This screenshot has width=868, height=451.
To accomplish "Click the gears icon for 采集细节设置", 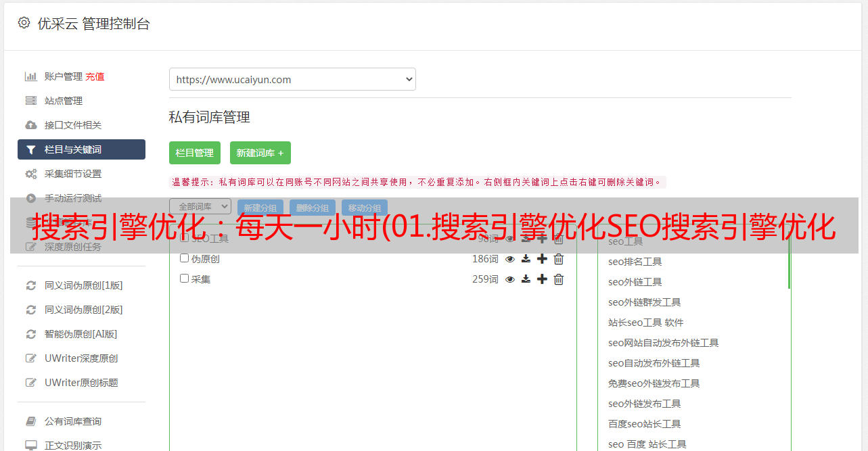I will [31, 174].
